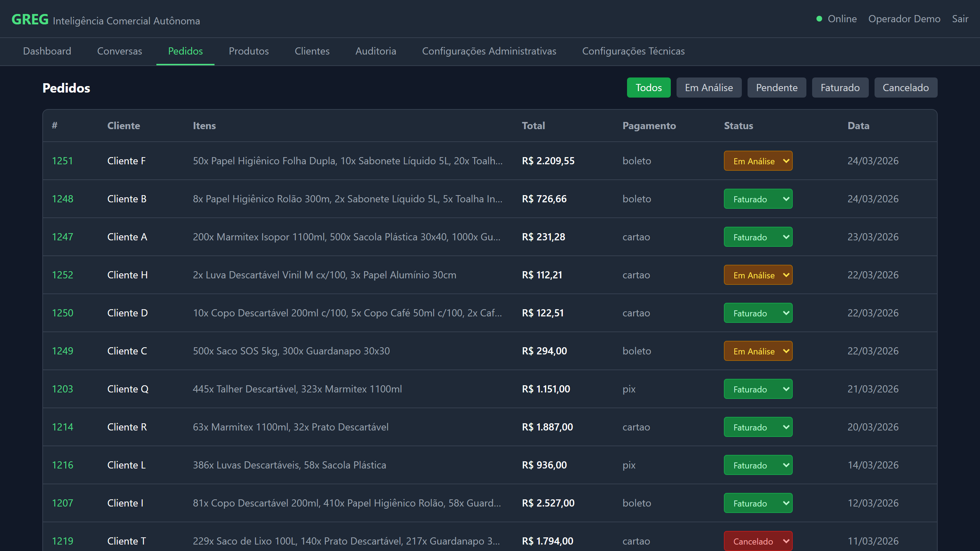Open status dropdown for order 1251
The height and width of the screenshot is (551, 980).
758,161
